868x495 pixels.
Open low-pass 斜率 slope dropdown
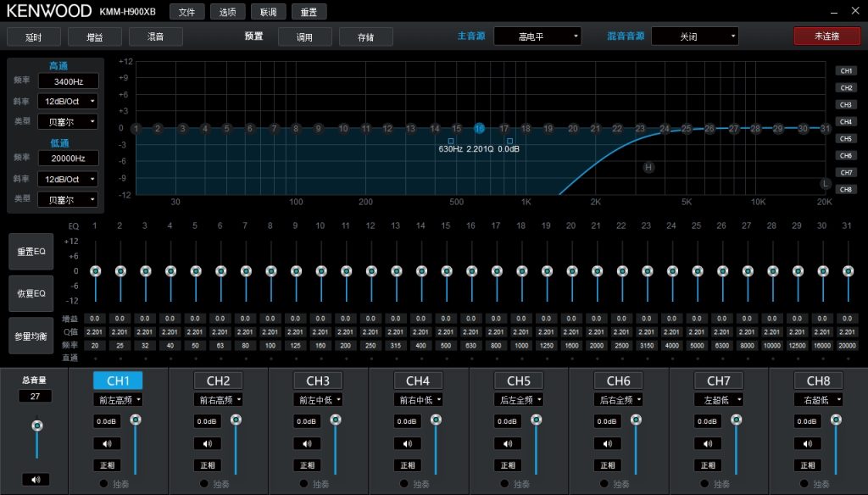point(68,180)
